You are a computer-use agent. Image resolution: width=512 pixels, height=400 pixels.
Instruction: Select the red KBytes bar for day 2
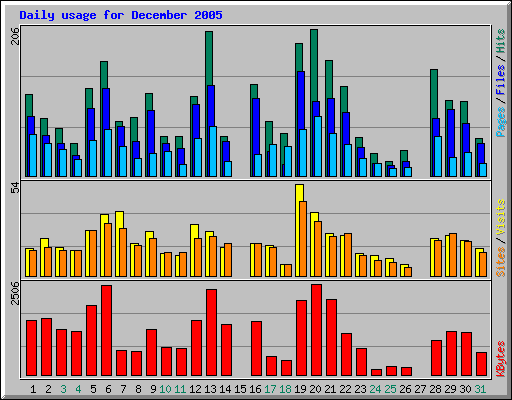(47, 347)
